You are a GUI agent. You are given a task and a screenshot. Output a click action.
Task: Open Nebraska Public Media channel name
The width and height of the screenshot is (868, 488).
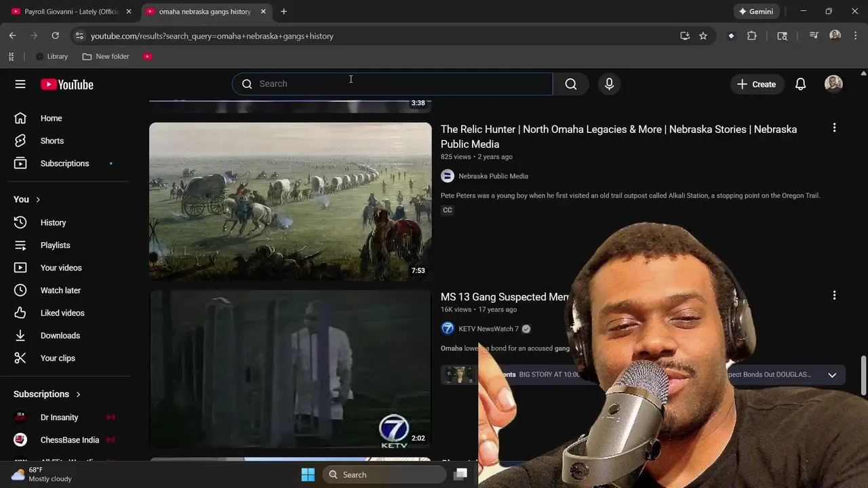493,176
